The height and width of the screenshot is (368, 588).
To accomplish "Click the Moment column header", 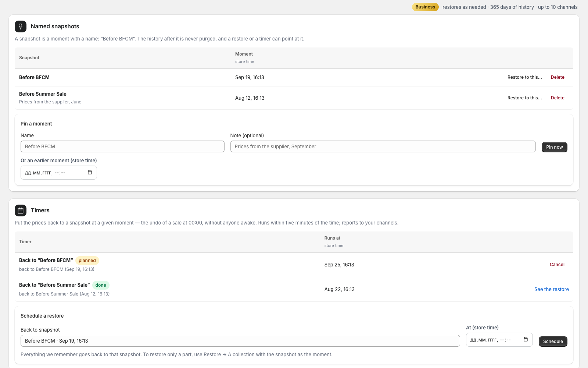I will click(244, 54).
